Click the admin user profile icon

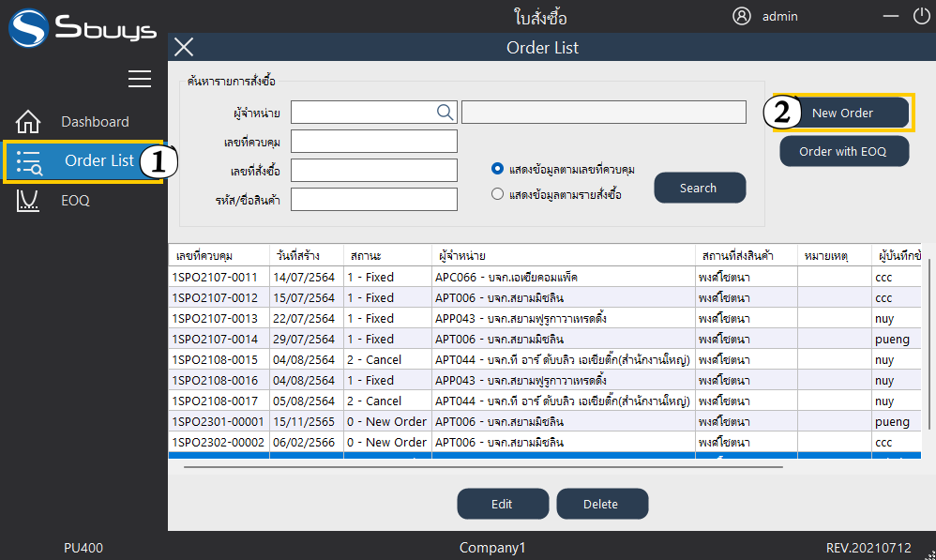tap(742, 16)
